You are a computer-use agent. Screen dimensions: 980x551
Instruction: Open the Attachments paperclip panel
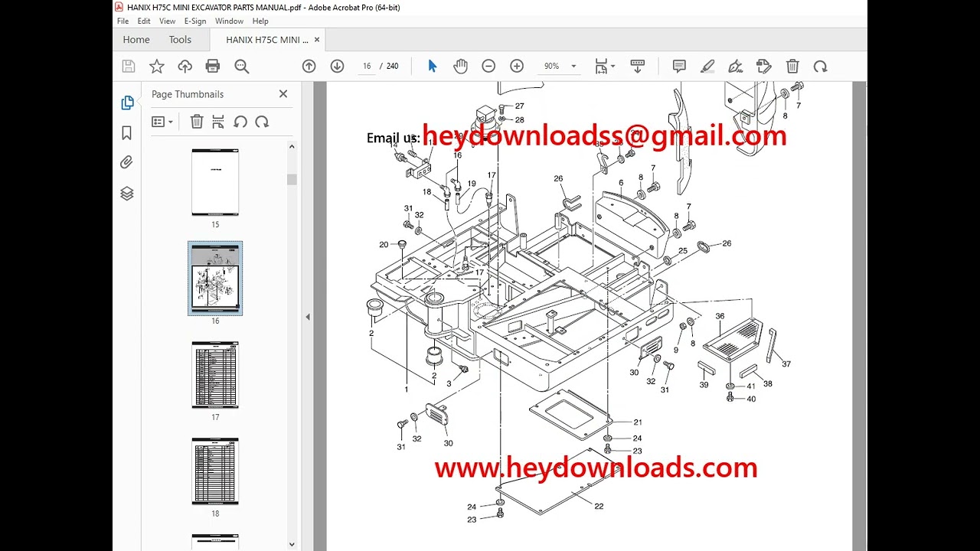pos(127,162)
